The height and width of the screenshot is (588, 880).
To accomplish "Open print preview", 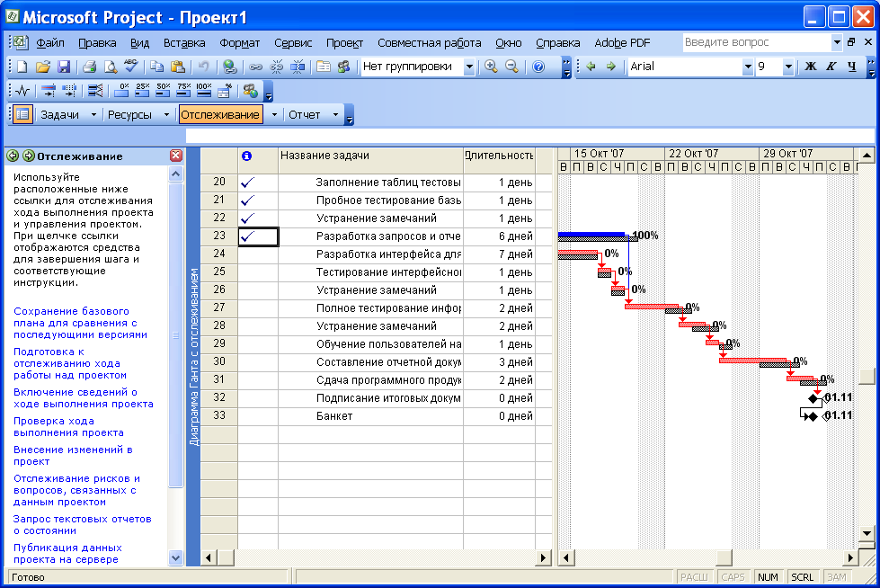I will coord(110,67).
